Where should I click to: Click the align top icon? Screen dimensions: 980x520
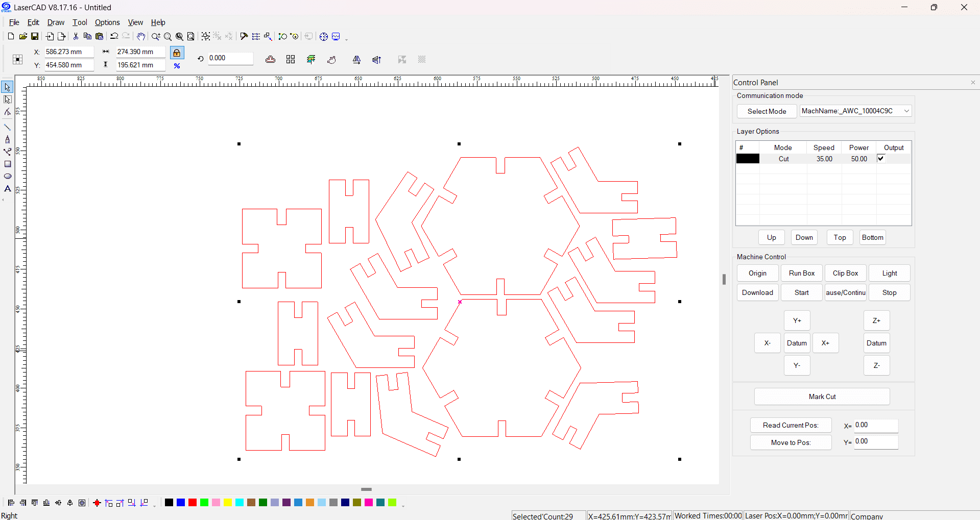point(35,503)
